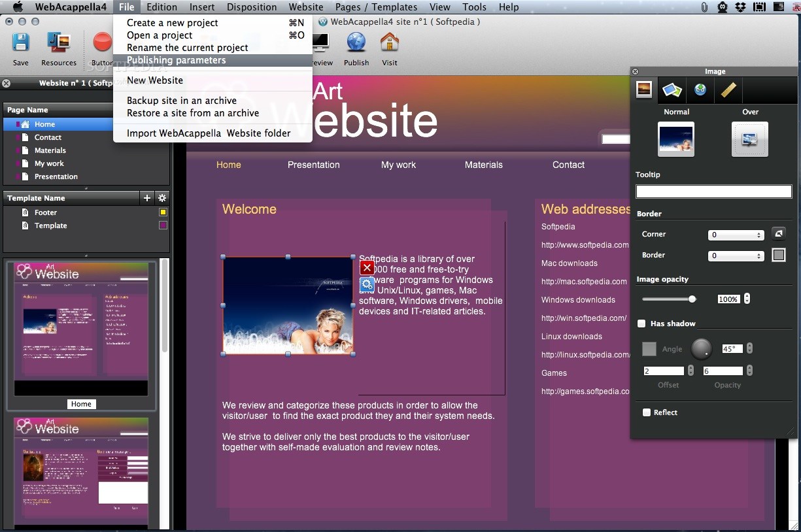The height and width of the screenshot is (532, 801).
Task: Select the photo effects icon in Image panel
Action: [x=672, y=90]
